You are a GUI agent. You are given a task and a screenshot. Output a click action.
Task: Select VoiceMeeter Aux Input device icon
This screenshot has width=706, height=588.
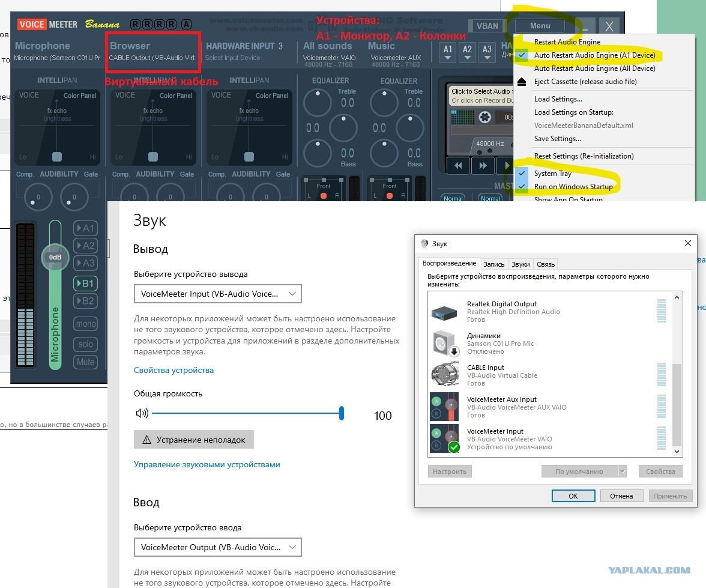(444, 407)
